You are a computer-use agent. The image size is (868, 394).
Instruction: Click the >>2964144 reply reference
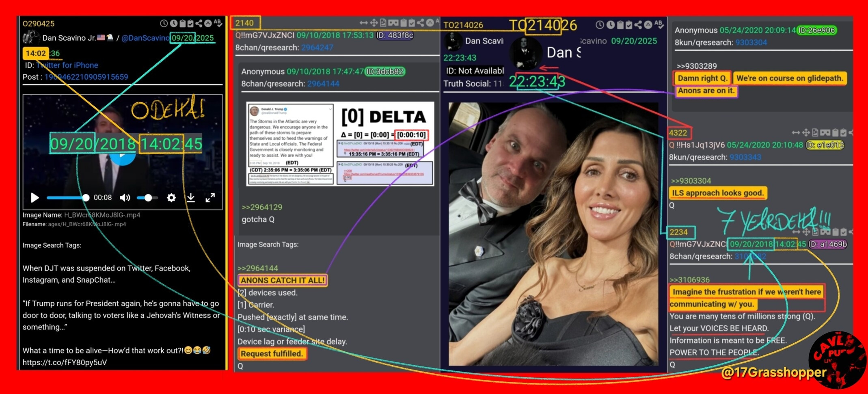tap(258, 268)
